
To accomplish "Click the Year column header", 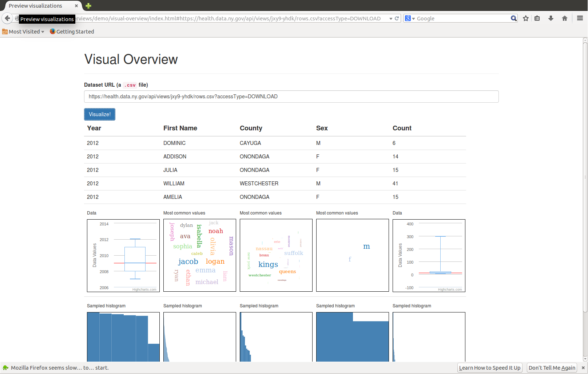I will coord(94,128).
